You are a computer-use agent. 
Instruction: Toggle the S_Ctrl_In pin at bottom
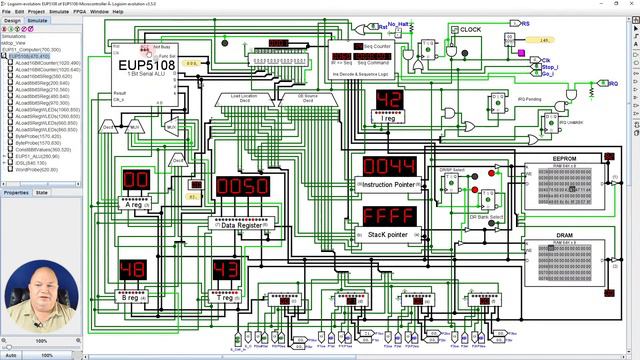pyautogui.click(x=238, y=339)
